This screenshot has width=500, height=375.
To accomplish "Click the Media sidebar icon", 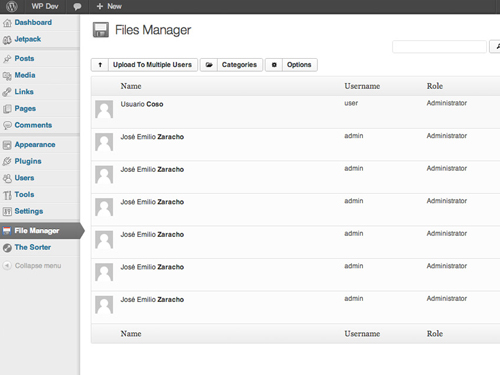I will [x=7, y=76].
